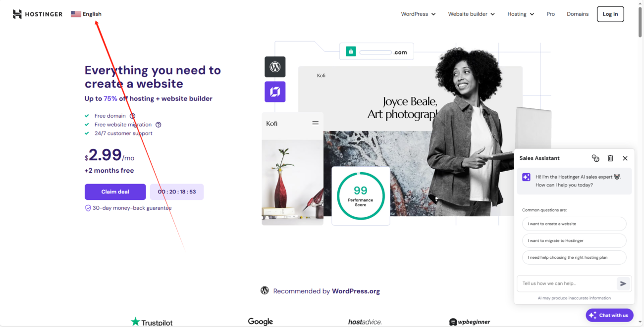
Task: Click the Chat with us button
Action: [609, 315]
